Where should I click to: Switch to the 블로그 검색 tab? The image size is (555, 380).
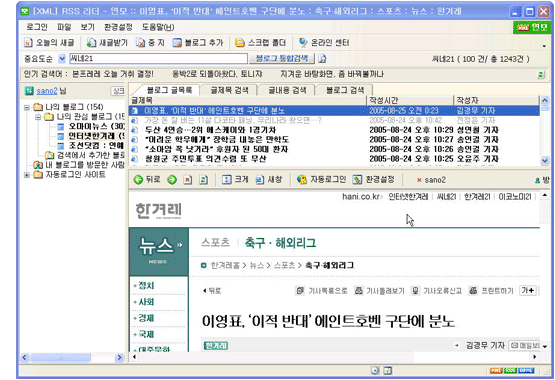click(345, 90)
